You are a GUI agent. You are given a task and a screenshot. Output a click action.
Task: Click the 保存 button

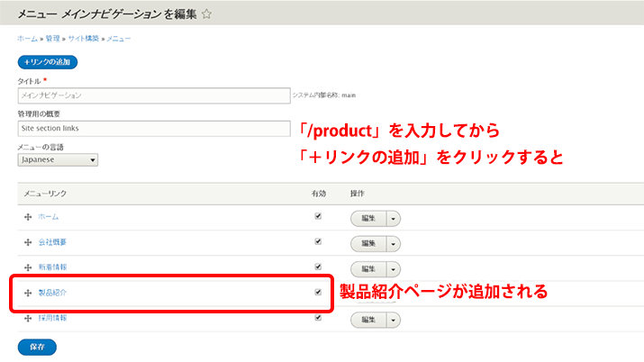[x=37, y=347]
